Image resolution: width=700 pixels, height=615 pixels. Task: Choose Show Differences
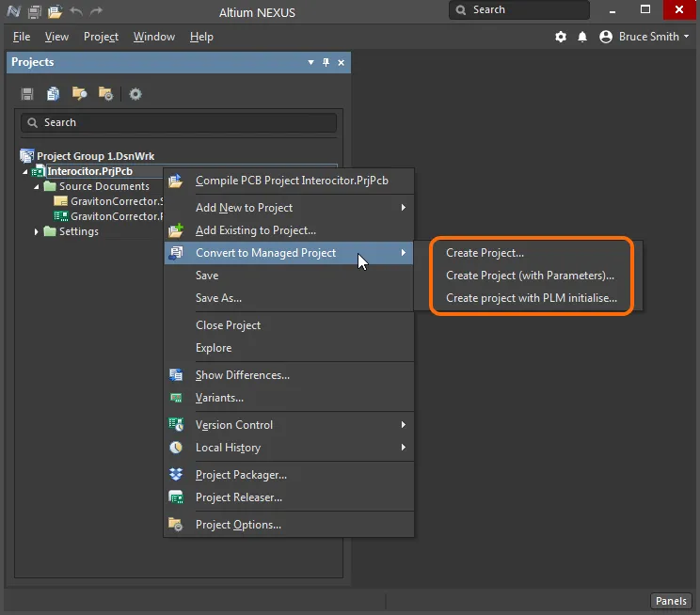click(x=289, y=375)
